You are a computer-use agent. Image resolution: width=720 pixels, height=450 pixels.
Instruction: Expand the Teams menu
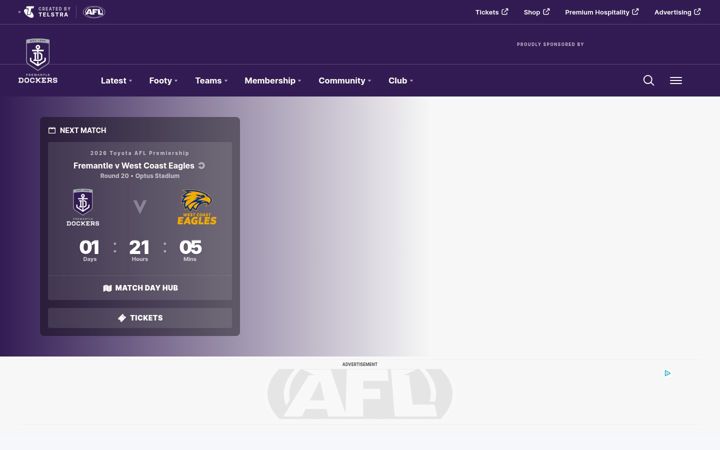click(x=211, y=80)
